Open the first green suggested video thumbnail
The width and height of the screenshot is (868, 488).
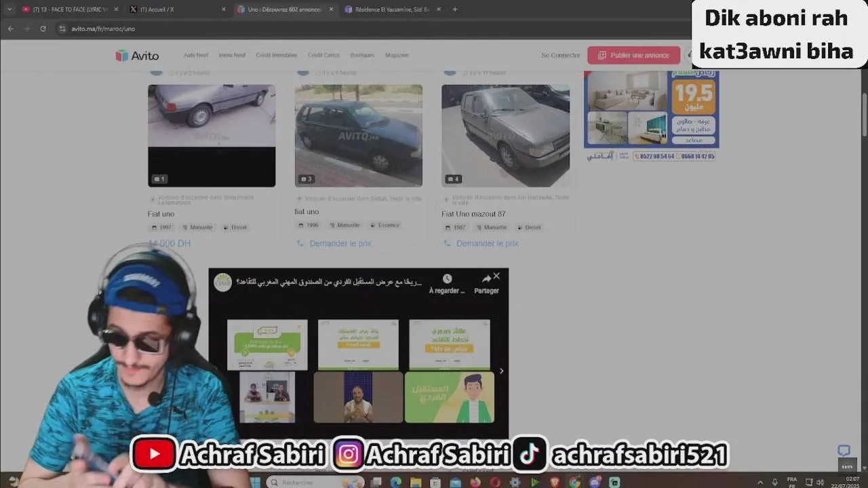click(267, 345)
